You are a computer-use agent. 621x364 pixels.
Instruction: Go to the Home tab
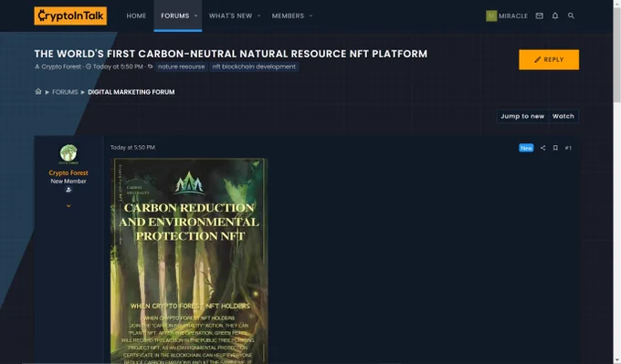tap(136, 16)
